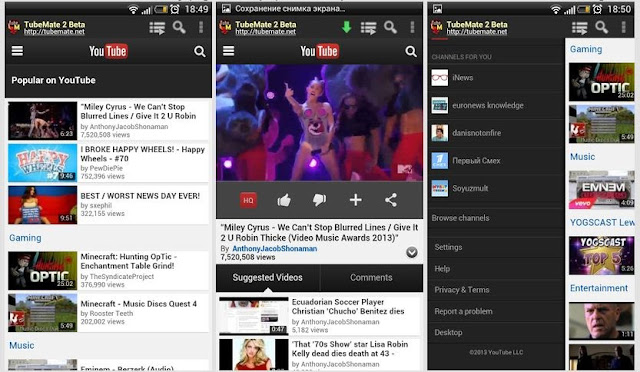The image size is (640, 372).
Task: Tap the alarm clock icon in the left status bar
Action: pyautogui.click(x=175, y=9)
